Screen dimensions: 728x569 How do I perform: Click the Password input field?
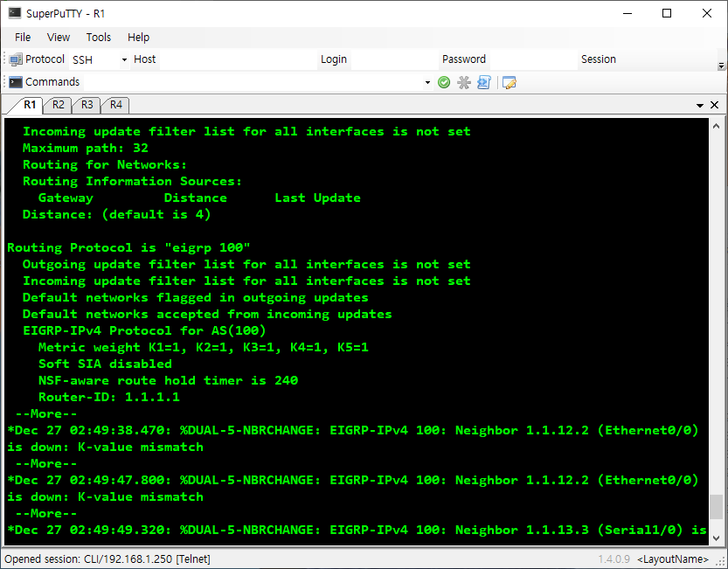coord(533,60)
